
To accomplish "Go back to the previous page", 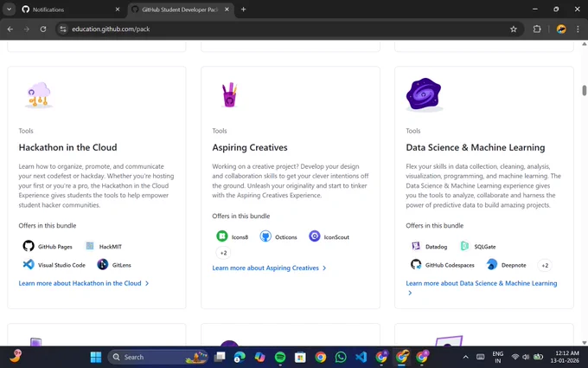I will click(x=10, y=29).
